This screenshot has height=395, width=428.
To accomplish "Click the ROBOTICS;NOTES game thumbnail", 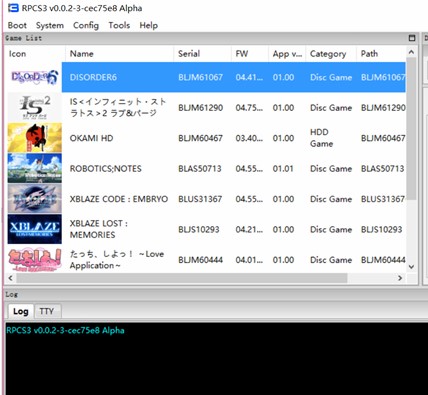I will pos(35,168).
